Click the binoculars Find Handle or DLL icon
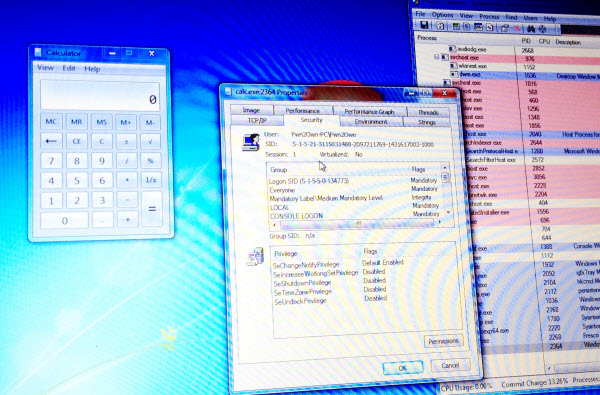Image resolution: width=600 pixels, height=395 pixels. (x=531, y=28)
